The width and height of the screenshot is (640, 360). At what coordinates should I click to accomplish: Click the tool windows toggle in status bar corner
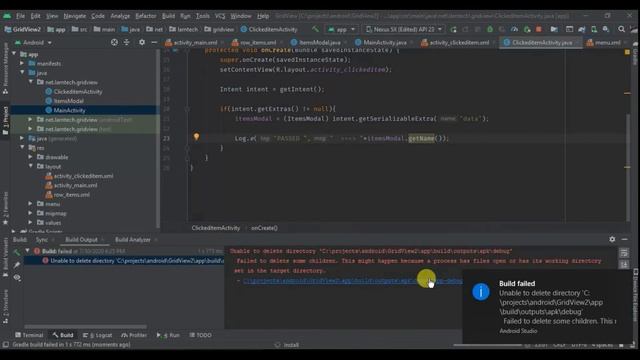coord(5,345)
